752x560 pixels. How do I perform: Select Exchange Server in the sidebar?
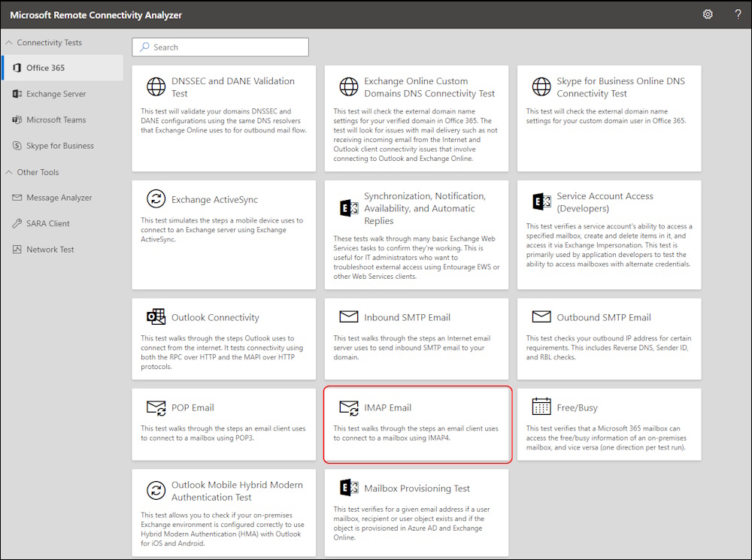(x=62, y=93)
